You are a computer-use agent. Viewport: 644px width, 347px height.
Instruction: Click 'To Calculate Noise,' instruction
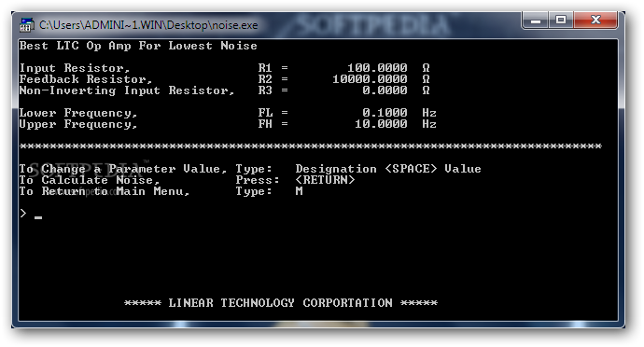tap(90, 180)
